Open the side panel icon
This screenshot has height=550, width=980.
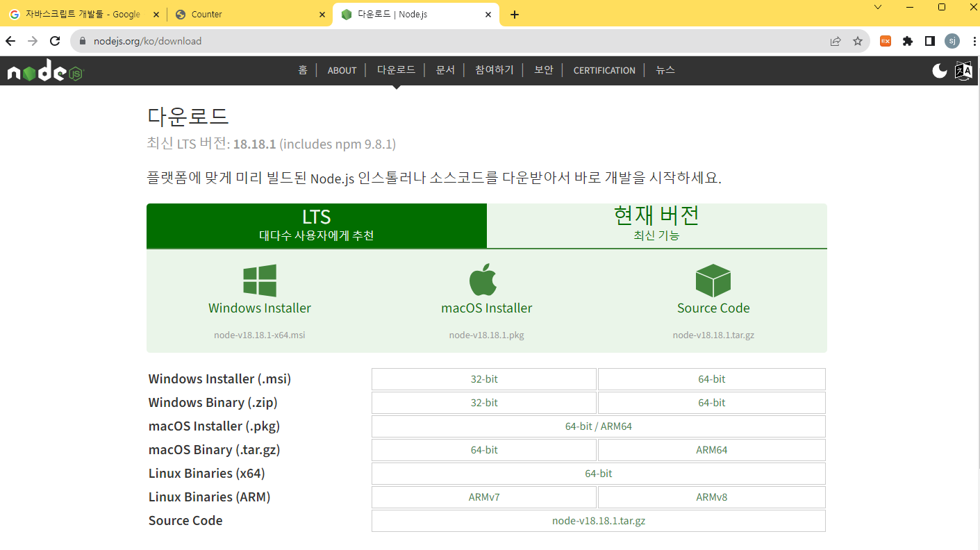(x=930, y=41)
